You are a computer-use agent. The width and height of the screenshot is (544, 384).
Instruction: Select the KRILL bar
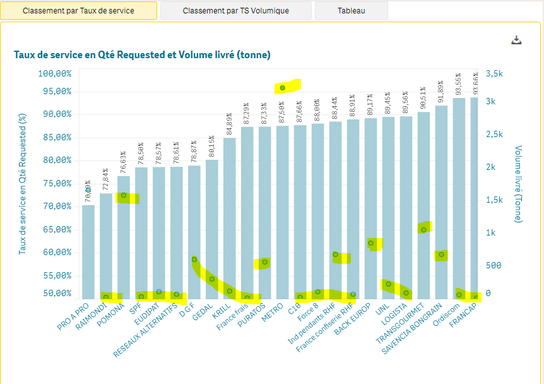coord(229,218)
